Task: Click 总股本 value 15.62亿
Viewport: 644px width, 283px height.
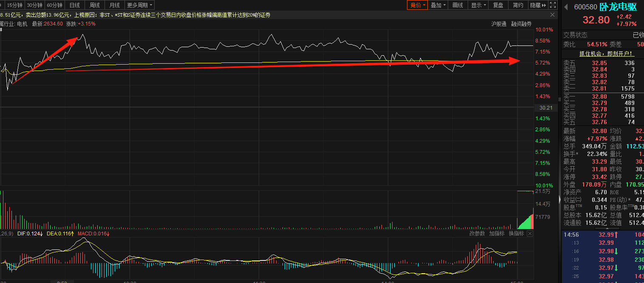Action: (x=596, y=215)
